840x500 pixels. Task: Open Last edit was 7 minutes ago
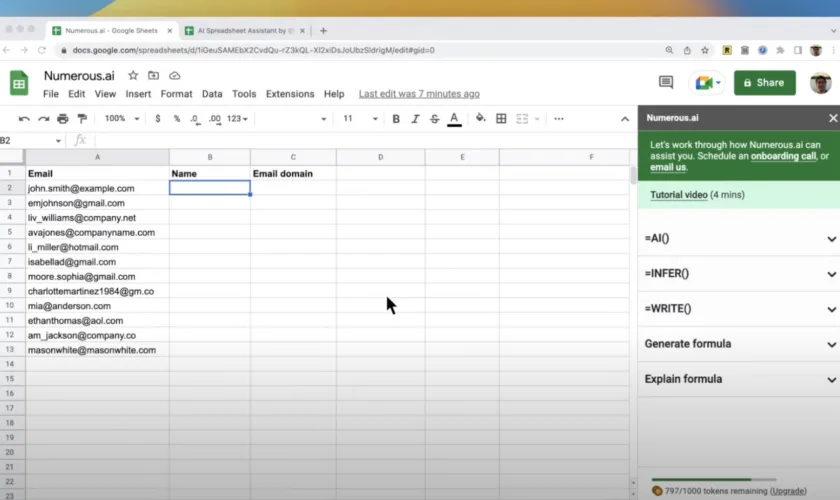point(419,94)
